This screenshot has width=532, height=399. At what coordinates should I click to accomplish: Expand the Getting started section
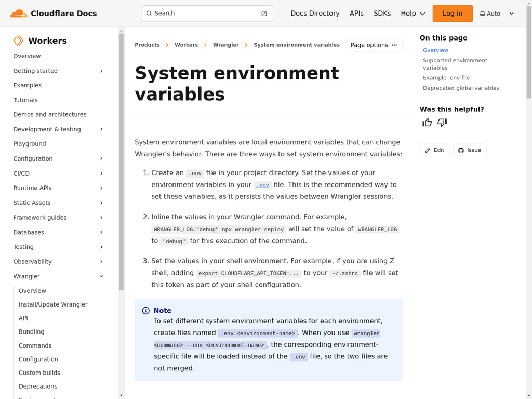coord(101,71)
